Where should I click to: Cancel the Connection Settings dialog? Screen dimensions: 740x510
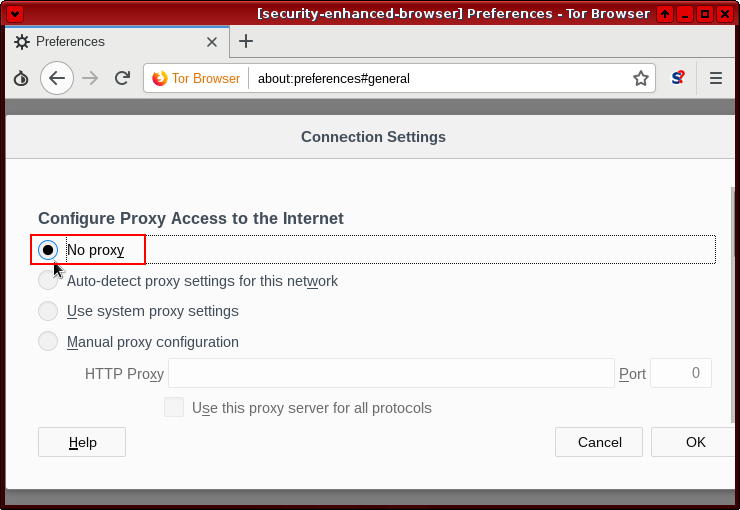[599, 442]
